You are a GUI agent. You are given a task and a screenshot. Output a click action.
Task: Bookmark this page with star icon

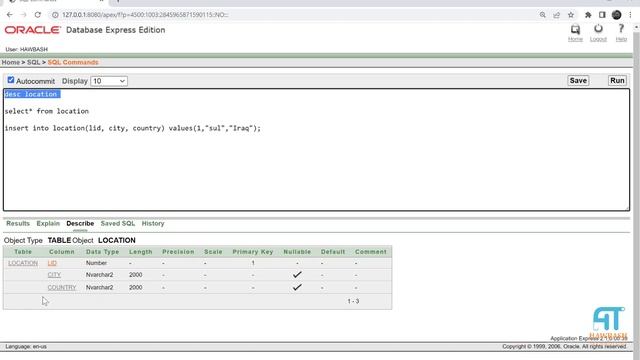571,15
